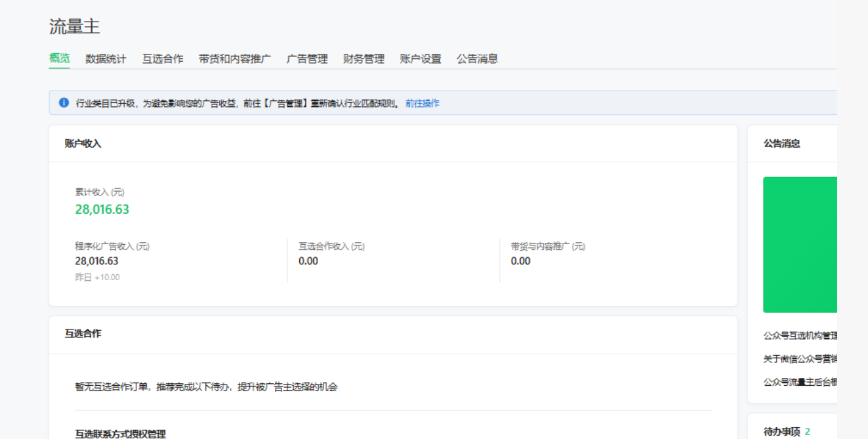Click the blue info icon in the notice
868x439 pixels.
point(64,102)
